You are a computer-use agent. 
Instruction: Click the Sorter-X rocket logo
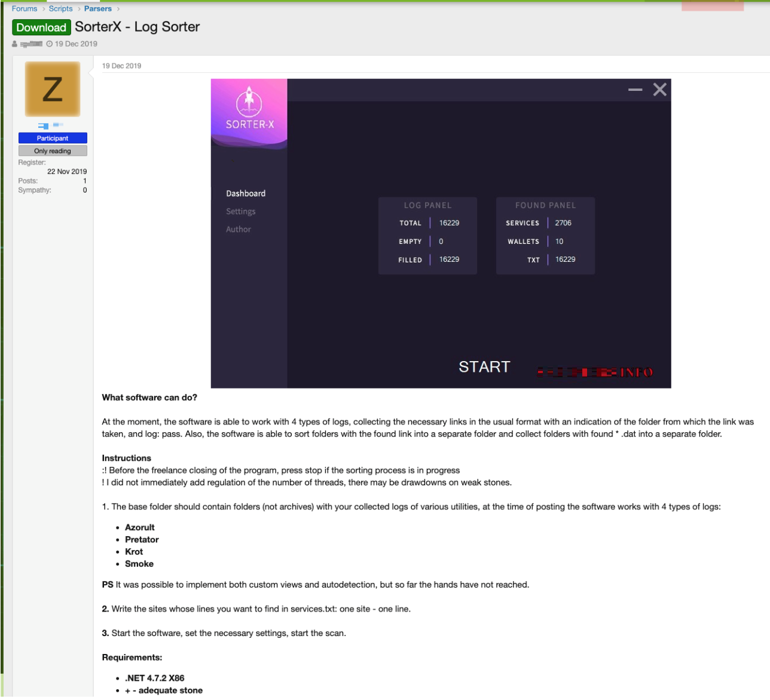pos(249,102)
